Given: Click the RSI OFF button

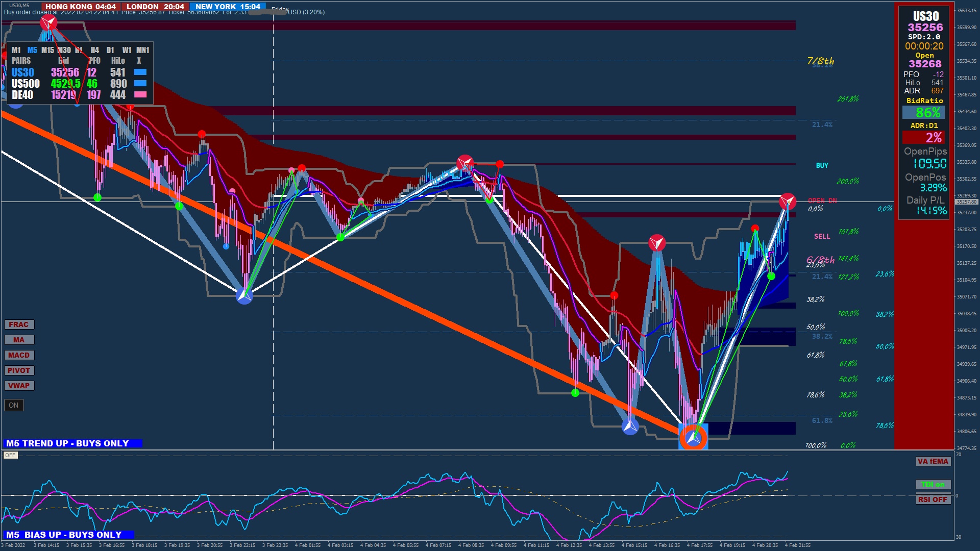Looking at the screenshot, I should [933, 499].
